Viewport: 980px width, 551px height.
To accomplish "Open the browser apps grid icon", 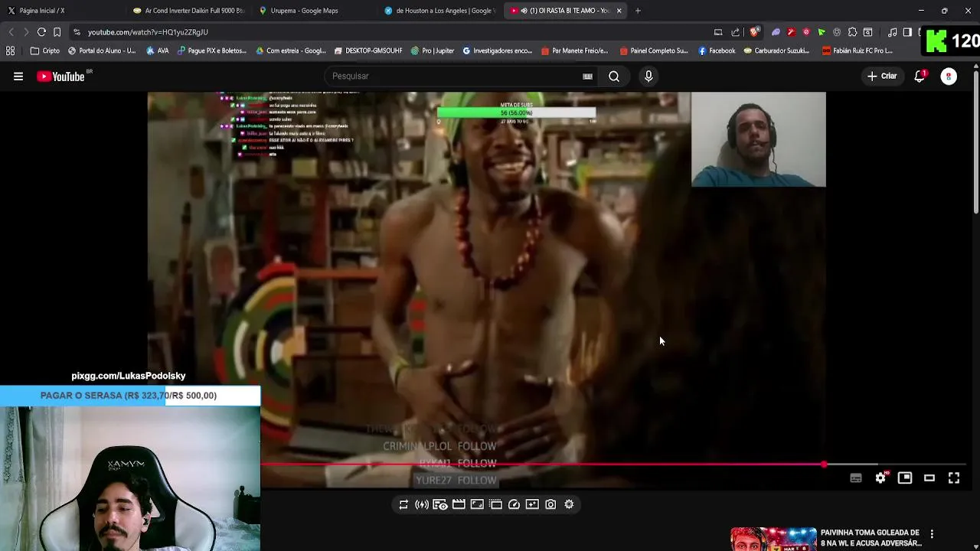I will pos(10,51).
